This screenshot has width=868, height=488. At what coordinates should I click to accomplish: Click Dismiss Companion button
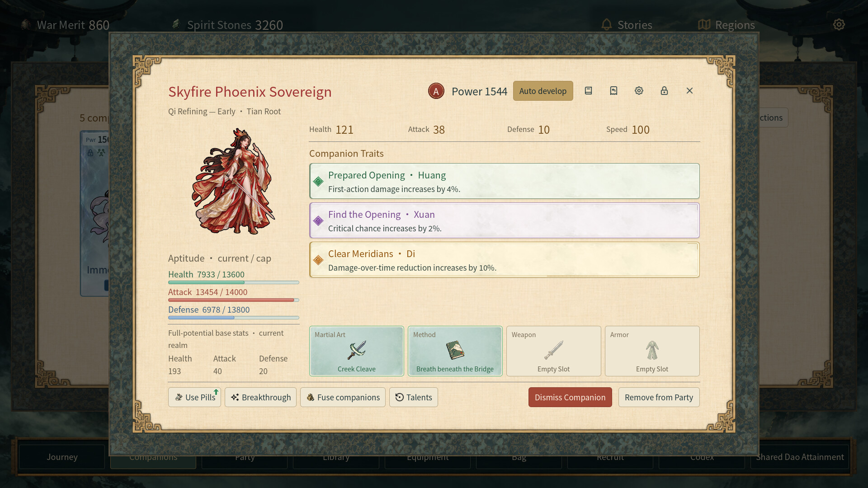coord(570,397)
